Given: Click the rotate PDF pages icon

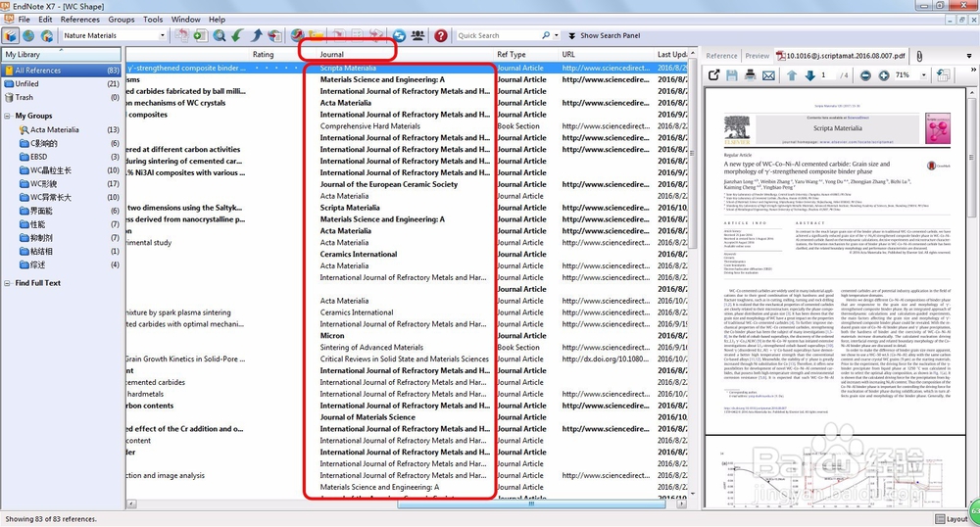Looking at the screenshot, I should click(943, 75).
